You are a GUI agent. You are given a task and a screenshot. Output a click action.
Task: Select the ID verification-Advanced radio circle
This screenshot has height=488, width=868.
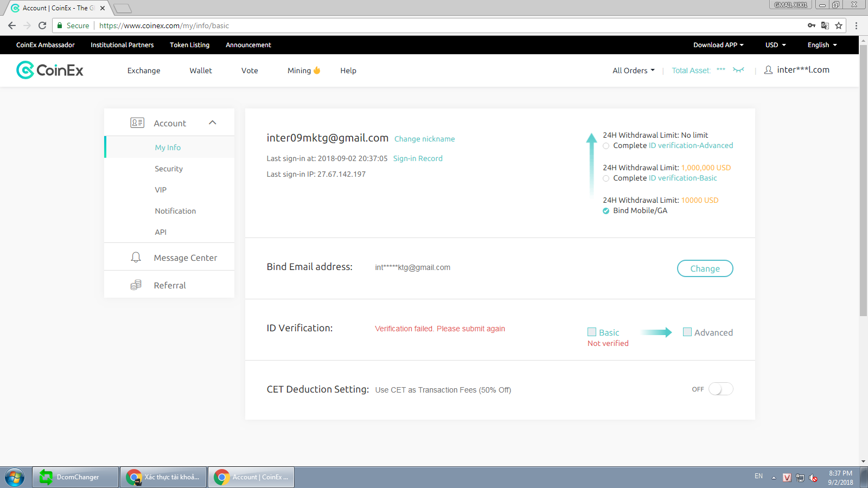(606, 146)
